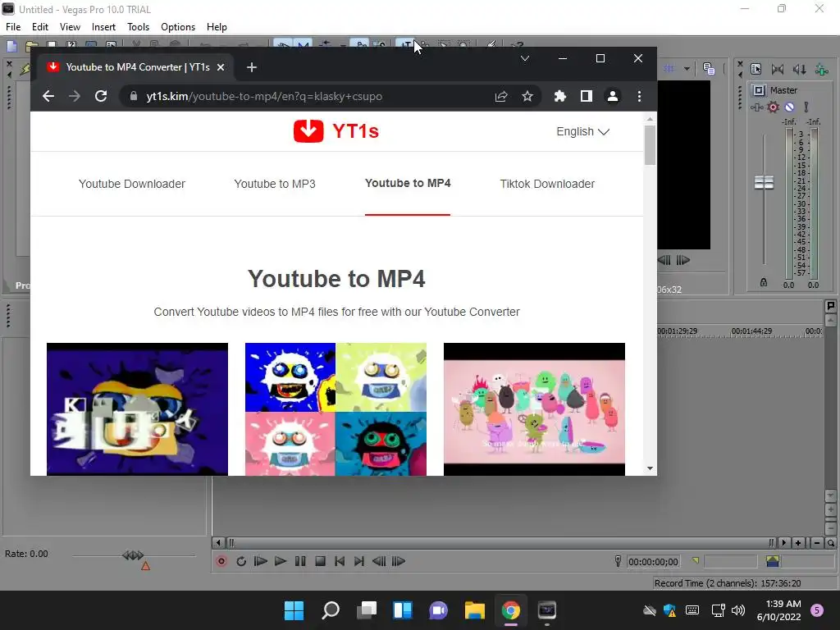
Task: Click timeline horizontal scroll right arrow
Action: click(x=783, y=543)
